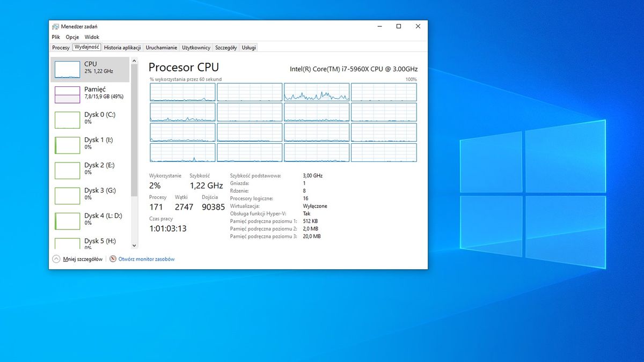
Task: Click the Task Manager app icon in title bar
Action: 56,26
